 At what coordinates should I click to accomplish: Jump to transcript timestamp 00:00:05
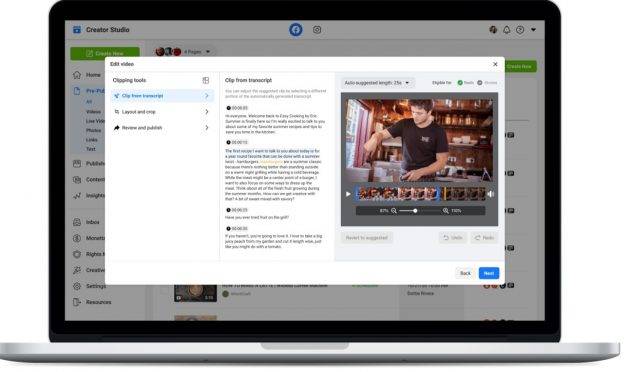point(237,108)
